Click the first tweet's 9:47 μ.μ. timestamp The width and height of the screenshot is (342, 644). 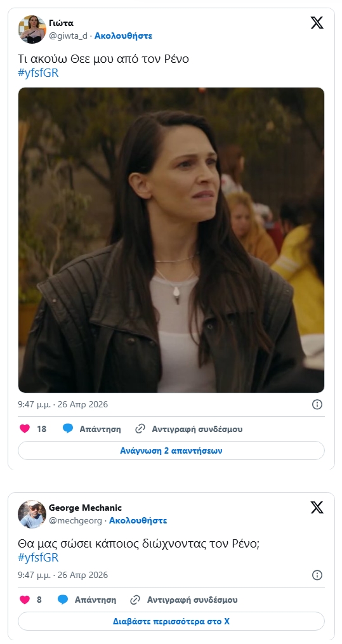(63, 405)
